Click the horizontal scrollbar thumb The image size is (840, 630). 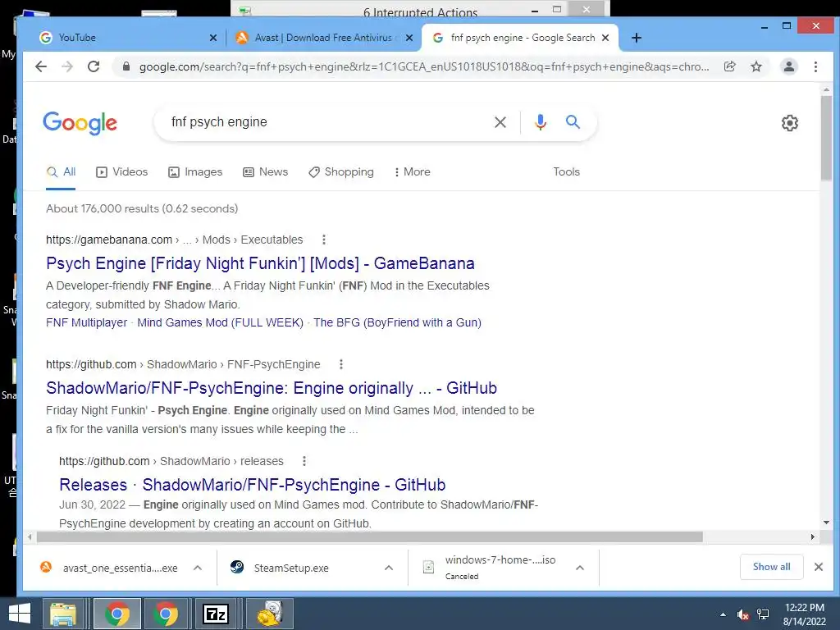tap(370, 536)
